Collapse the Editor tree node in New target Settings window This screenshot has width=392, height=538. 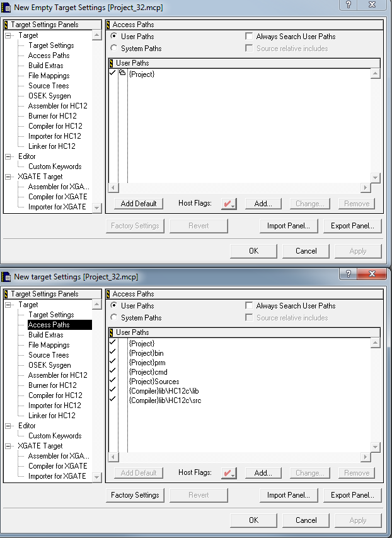(8, 426)
